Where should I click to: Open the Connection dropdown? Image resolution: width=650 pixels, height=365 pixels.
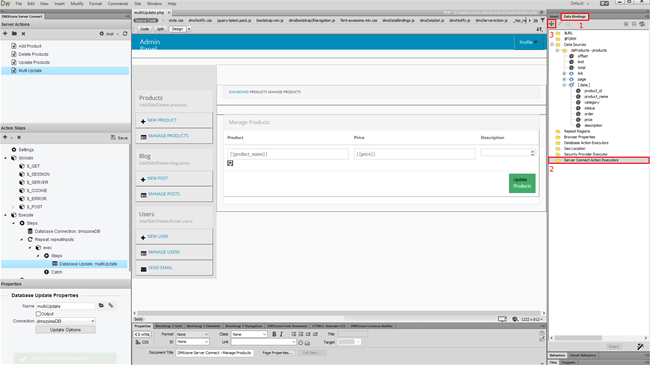click(65, 321)
